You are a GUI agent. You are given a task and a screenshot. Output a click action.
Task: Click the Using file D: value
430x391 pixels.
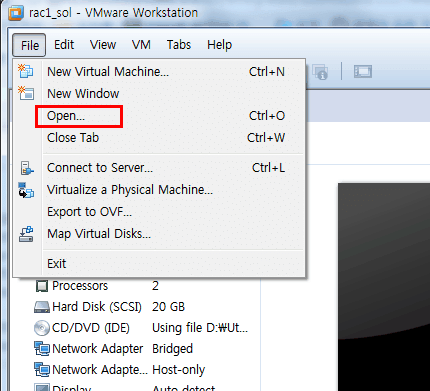200,328
